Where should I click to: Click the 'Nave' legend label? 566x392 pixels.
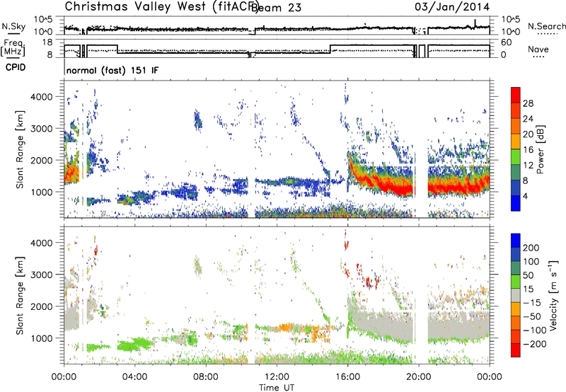(x=538, y=50)
